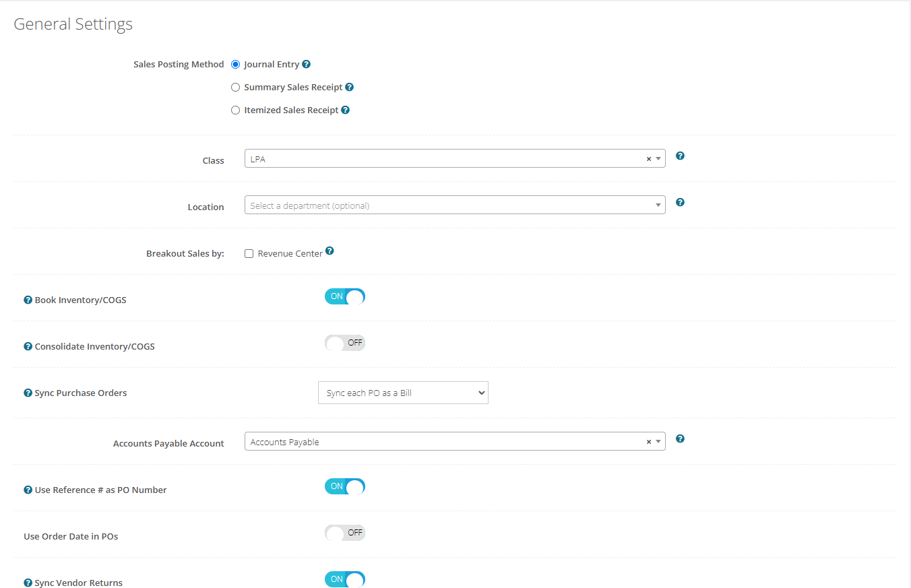Image resolution: width=911 pixels, height=588 pixels.
Task: Open the Class dropdown showing LPA
Action: pos(455,159)
